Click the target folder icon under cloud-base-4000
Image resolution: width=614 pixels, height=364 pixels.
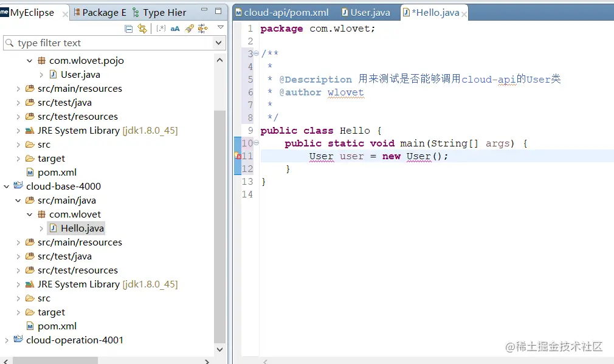tap(30, 312)
